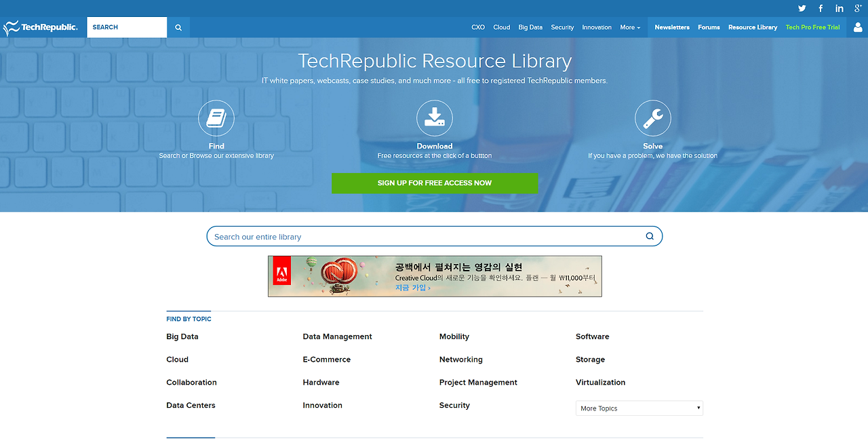Screen dimensions: 868x441
Task: Open the Cloud topic link
Action: click(x=178, y=360)
